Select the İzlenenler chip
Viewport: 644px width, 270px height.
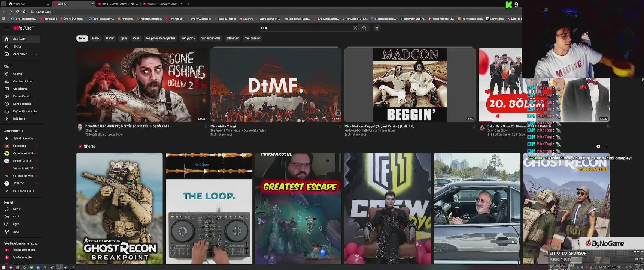pyautogui.click(x=233, y=38)
